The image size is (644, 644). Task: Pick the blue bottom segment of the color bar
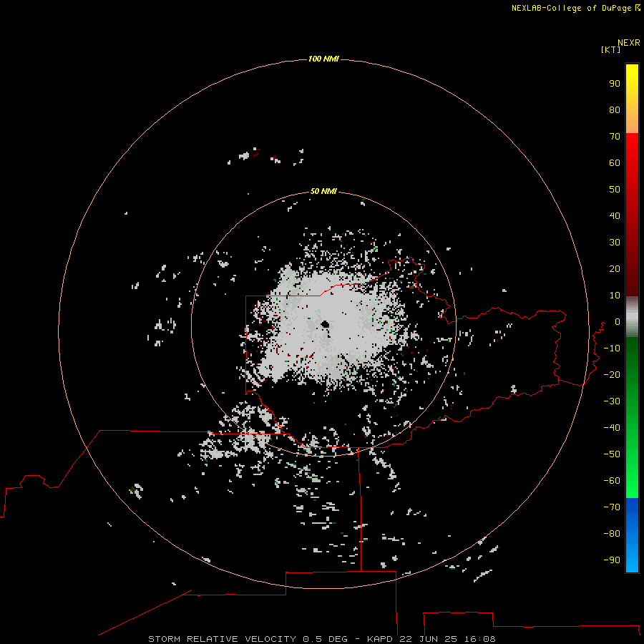pyautogui.click(x=632, y=535)
